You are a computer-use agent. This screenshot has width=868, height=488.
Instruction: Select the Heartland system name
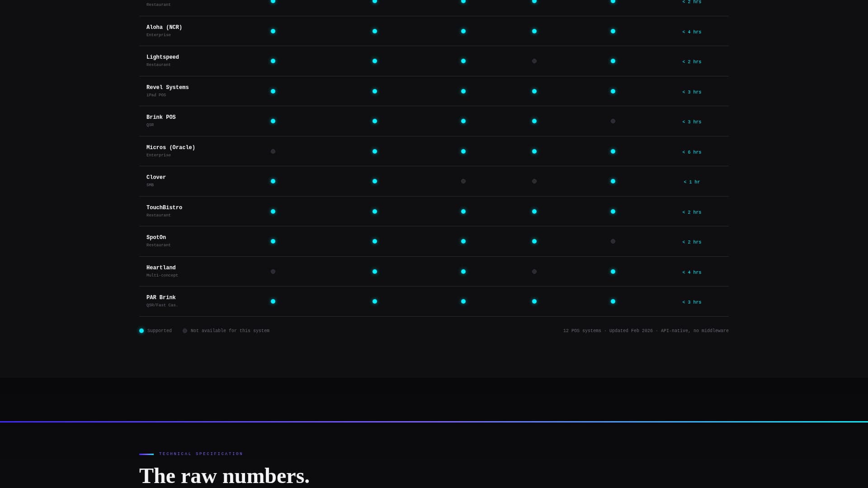click(x=161, y=268)
